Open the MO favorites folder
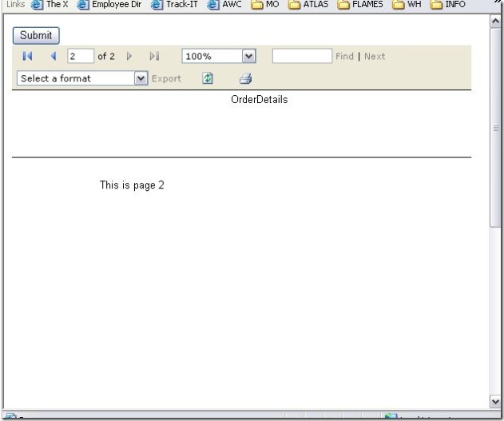Screen dimensions: 504x421 pyautogui.click(x=265, y=5)
